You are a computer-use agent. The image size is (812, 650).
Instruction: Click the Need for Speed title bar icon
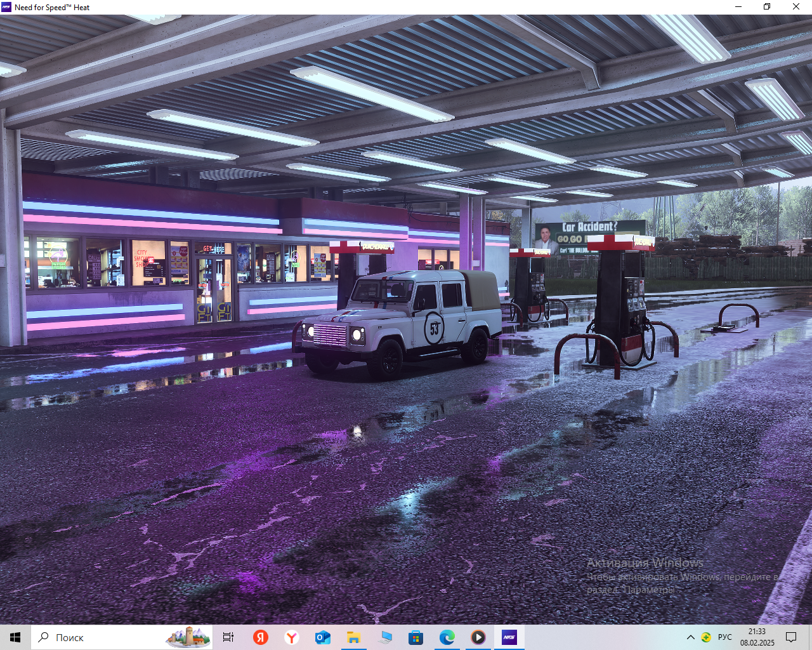(x=7, y=7)
